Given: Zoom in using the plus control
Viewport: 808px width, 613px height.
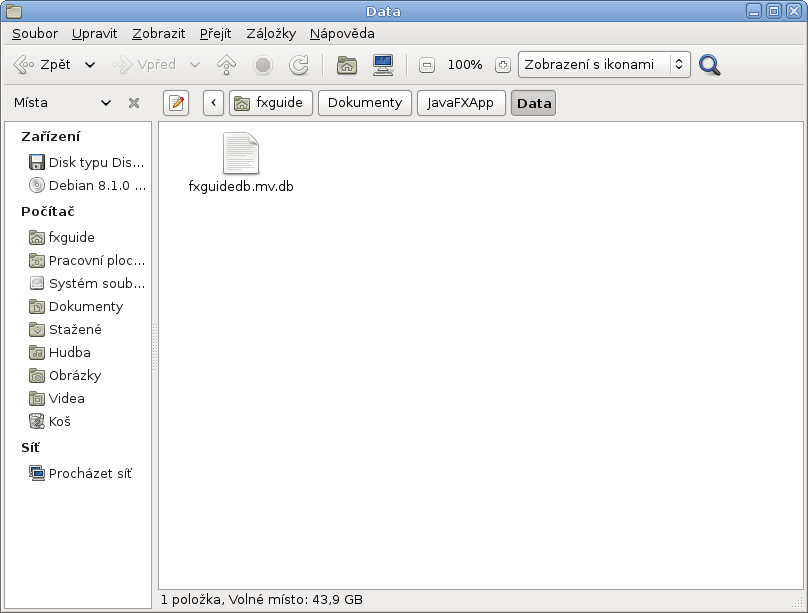Looking at the screenshot, I should click(500, 64).
